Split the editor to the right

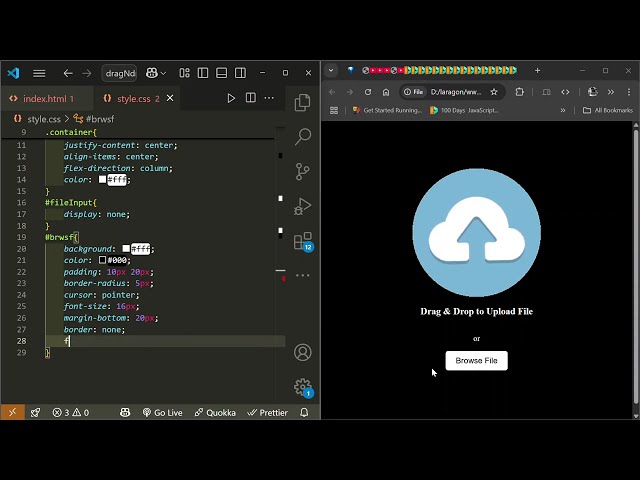click(x=251, y=98)
